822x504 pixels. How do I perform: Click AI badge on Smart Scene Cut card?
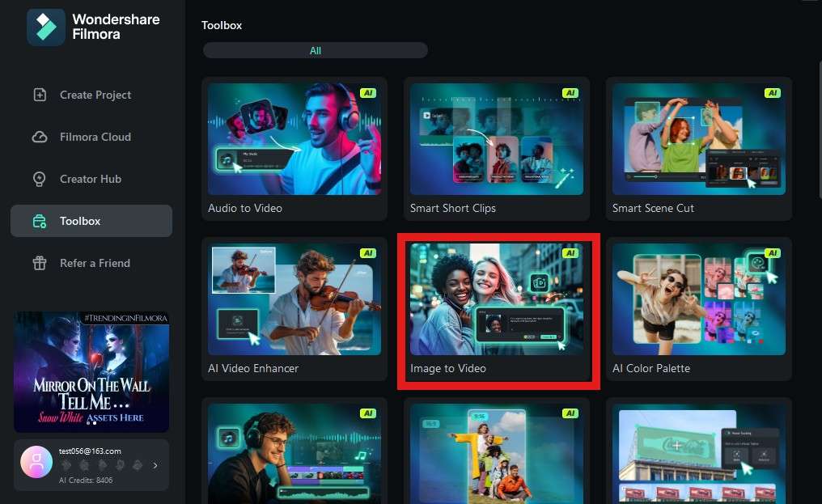[x=772, y=93]
